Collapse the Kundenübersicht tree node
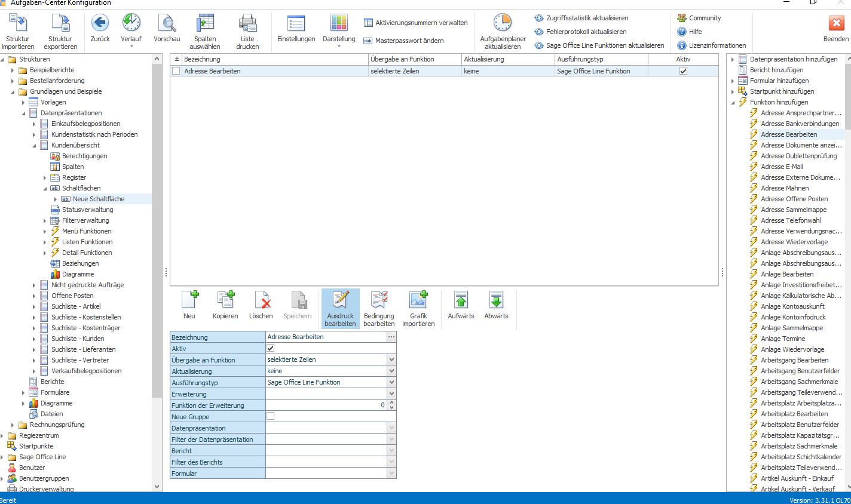Screen dimensions: 851x504 34,145
